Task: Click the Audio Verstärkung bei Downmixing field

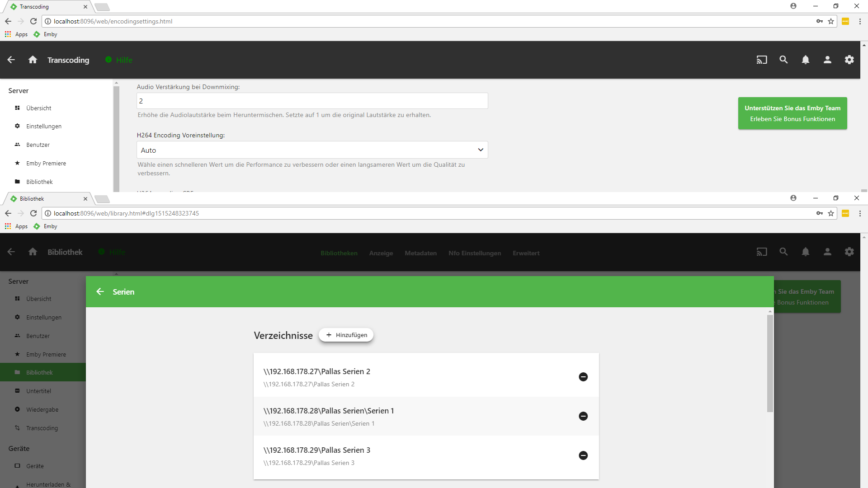Action: 312,101
